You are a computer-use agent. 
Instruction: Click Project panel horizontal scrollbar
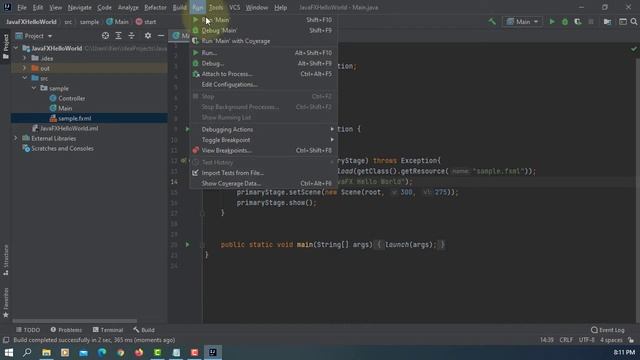75,321
